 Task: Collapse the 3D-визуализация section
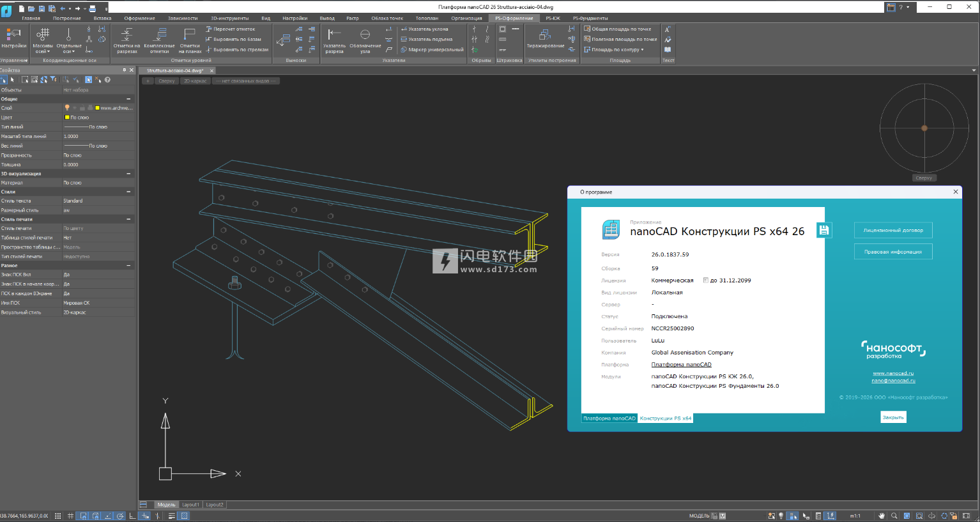[128, 174]
